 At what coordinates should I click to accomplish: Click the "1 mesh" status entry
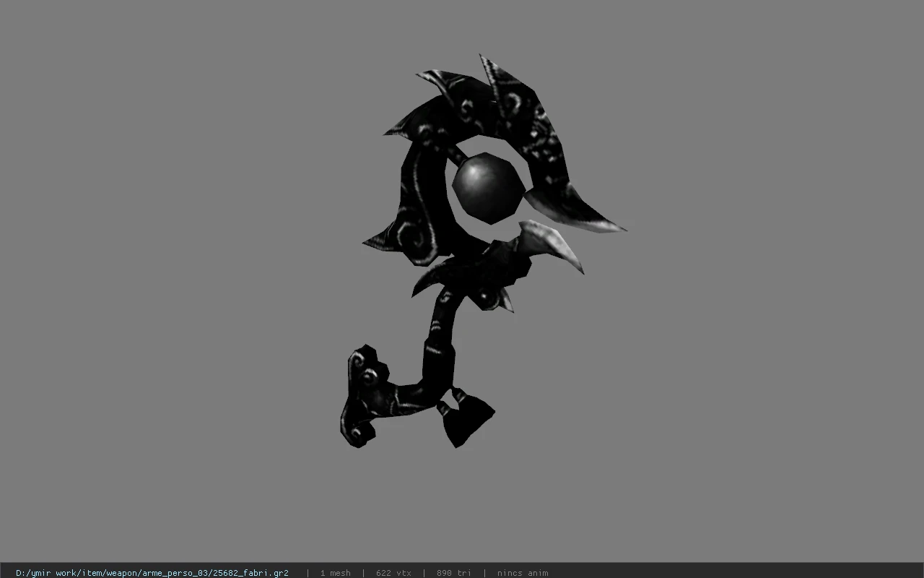pos(335,573)
